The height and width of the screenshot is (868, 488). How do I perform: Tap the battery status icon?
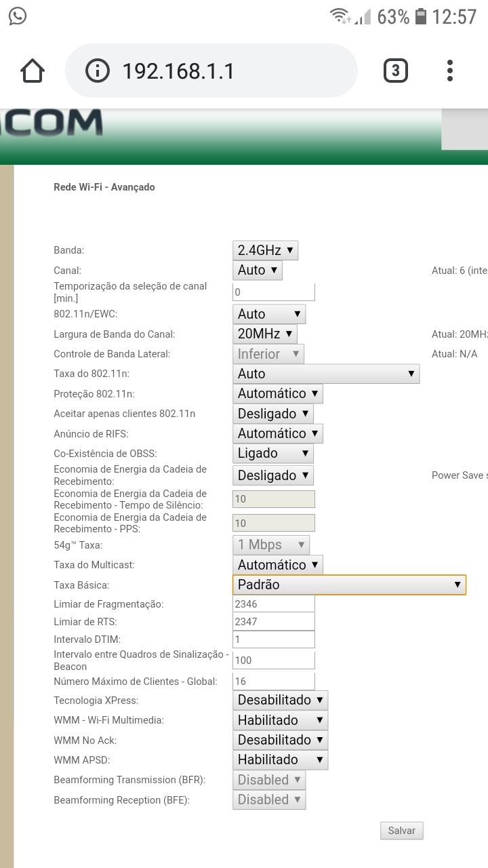point(421,16)
